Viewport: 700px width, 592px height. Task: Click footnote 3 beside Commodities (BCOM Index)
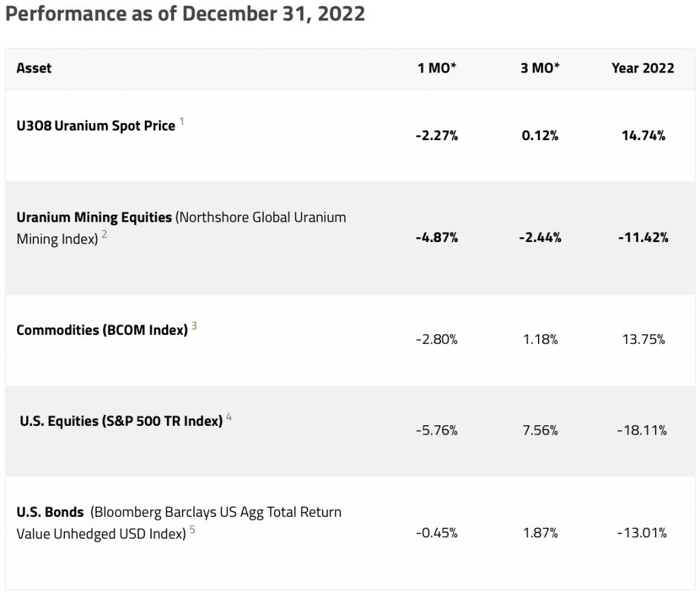[194, 326]
